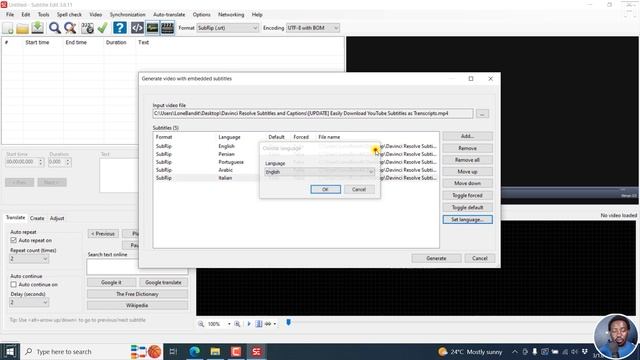Click the Google translate button
Image resolution: width=640 pixels, height=360 pixels.
point(163,282)
